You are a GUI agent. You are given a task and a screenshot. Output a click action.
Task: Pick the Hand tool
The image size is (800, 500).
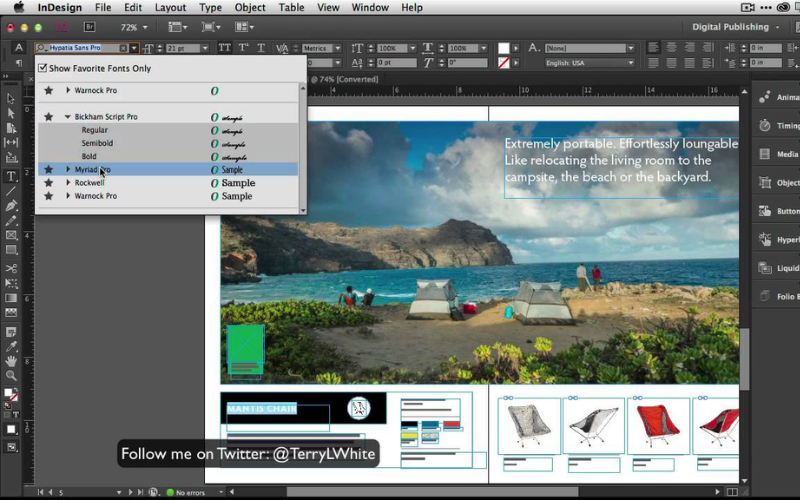click(x=11, y=361)
